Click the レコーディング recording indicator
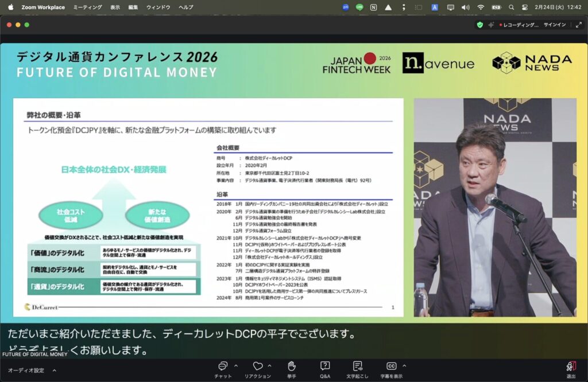This screenshot has height=382, width=588. pos(520,25)
